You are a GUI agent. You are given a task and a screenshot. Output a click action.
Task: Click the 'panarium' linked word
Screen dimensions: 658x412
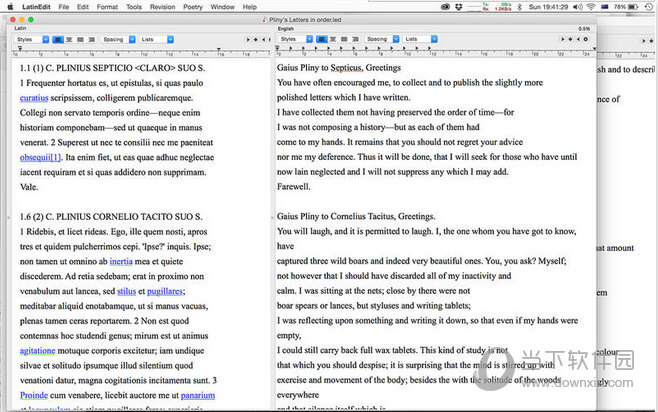point(198,395)
